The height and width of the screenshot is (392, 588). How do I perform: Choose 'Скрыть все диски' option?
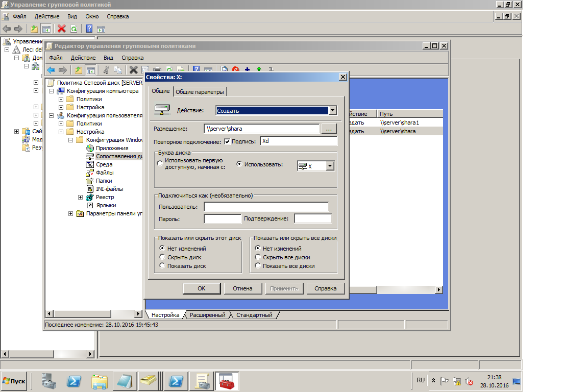(258, 257)
